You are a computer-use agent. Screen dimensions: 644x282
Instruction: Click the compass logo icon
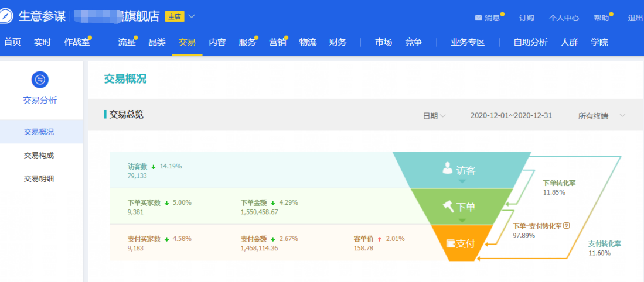6,16
